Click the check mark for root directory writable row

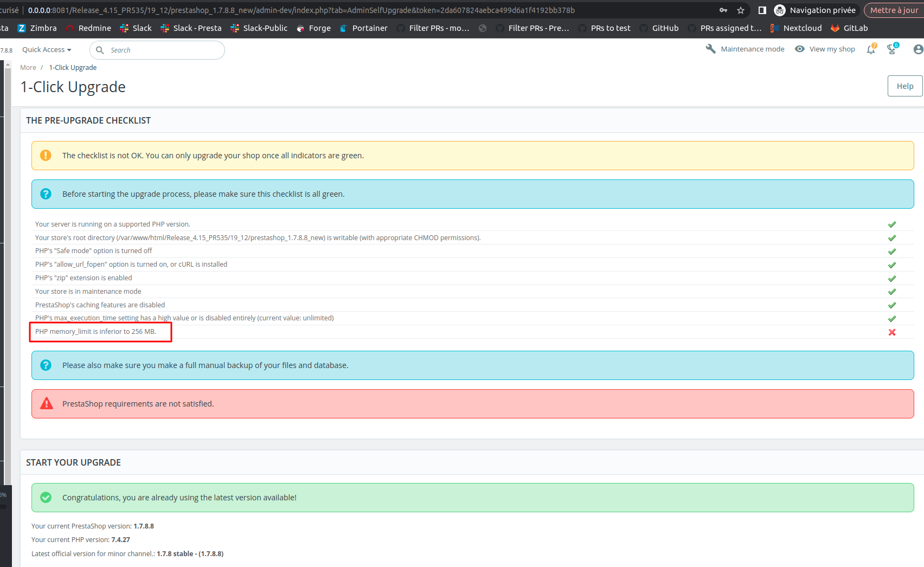(892, 238)
